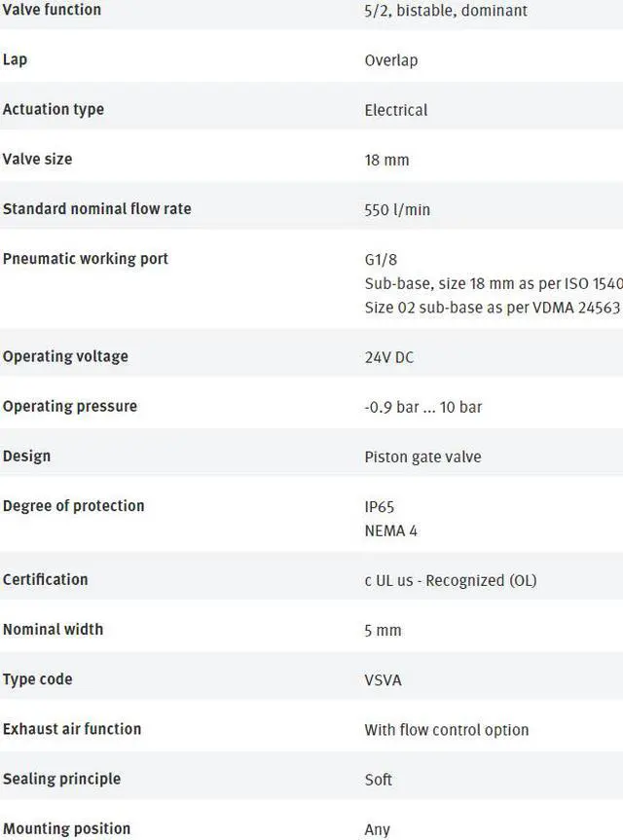Select the 'Electrical' actuation value

click(395, 110)
